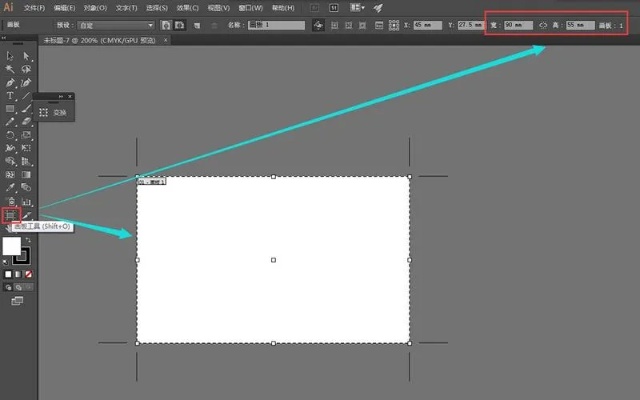The height and width of the screenshot is (400, 640).
Task: Click the reference point selector grid
Action: click(393, 25)
